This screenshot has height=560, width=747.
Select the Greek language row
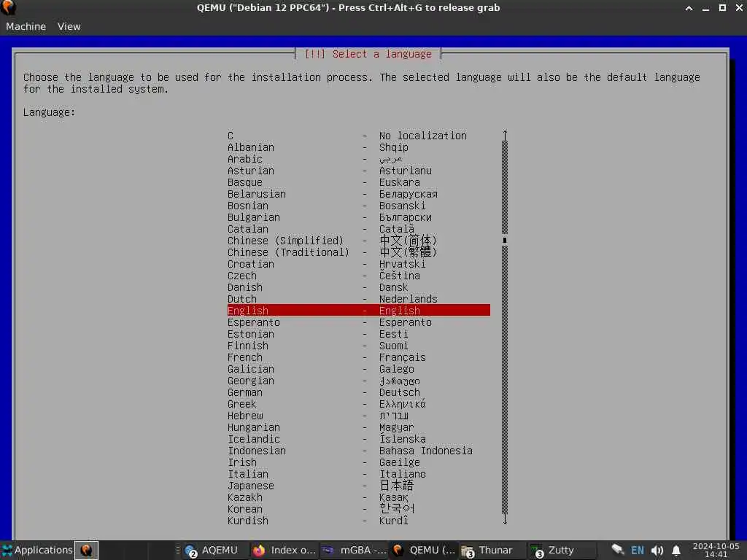359,404
